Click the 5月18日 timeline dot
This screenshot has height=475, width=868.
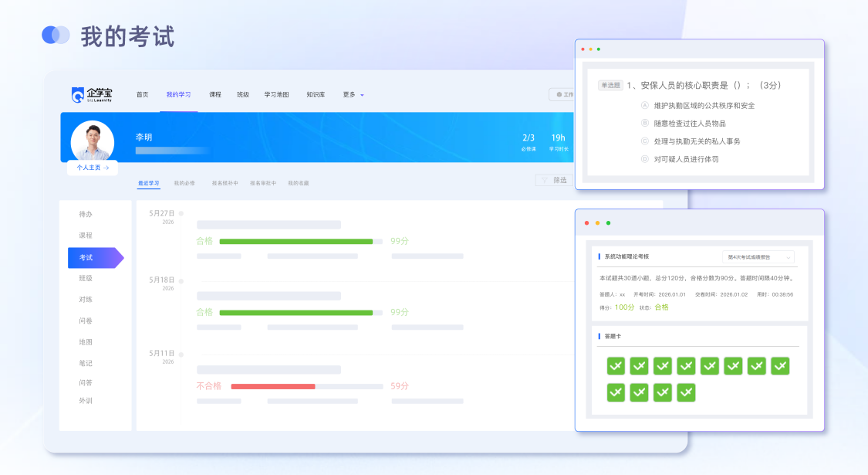(x=181, y=281)
